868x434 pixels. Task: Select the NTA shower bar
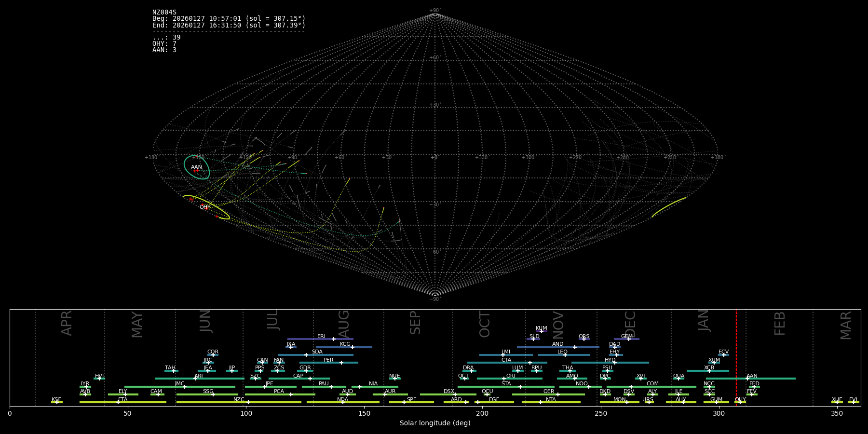pyautogui.click(x=551, y=402)
